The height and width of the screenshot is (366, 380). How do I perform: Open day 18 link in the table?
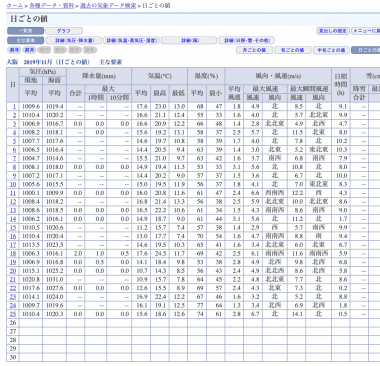tap(13, 253)
